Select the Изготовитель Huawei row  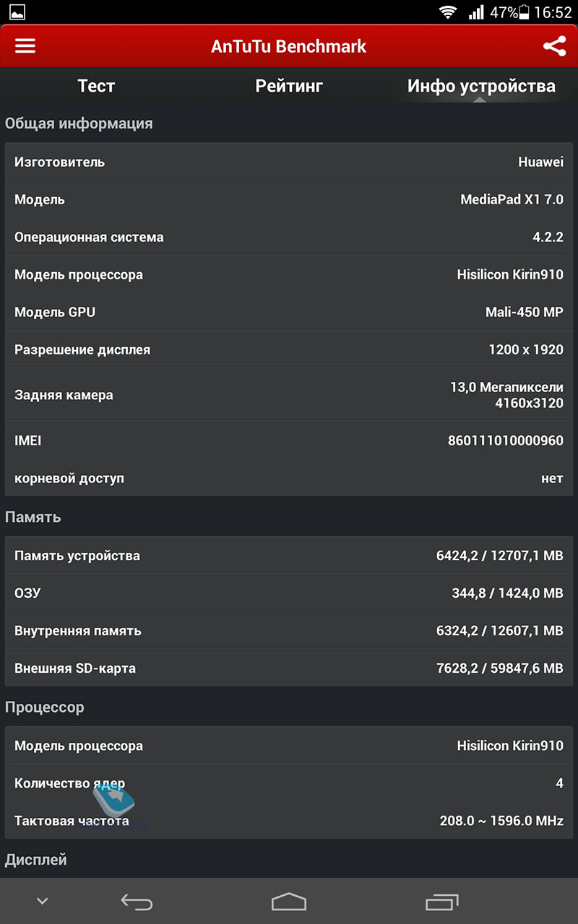[289, 162]
